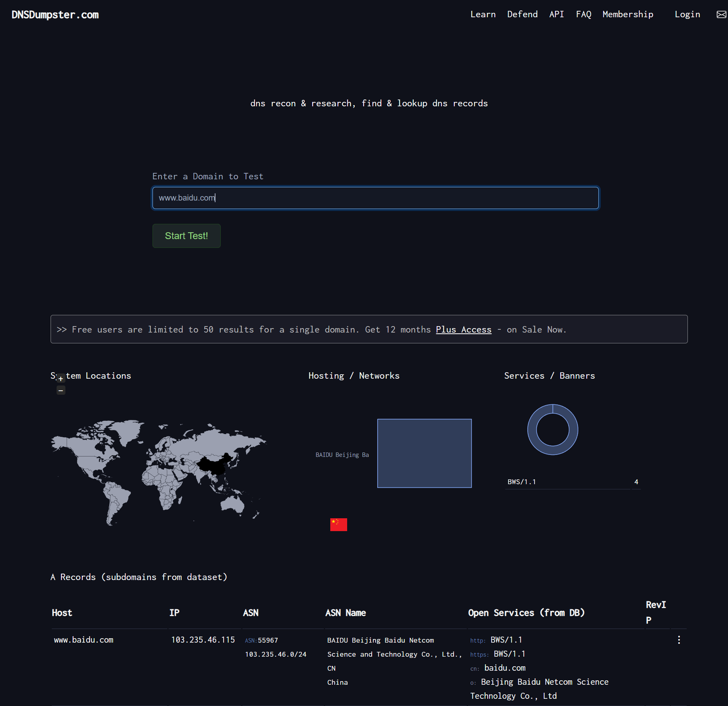
Task: Click the cn: baidu.com certificate entry
Action: (x=498, y=668)
